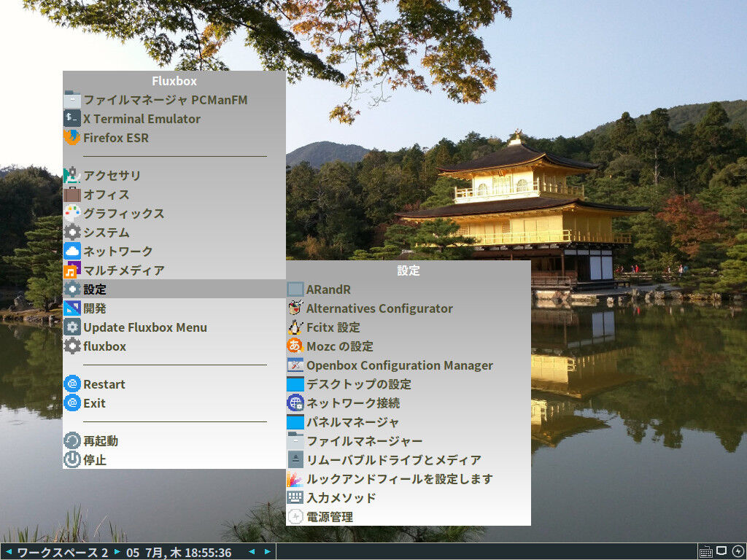
Task: Expand the システム submenu
Action: (x=174, y=233)
